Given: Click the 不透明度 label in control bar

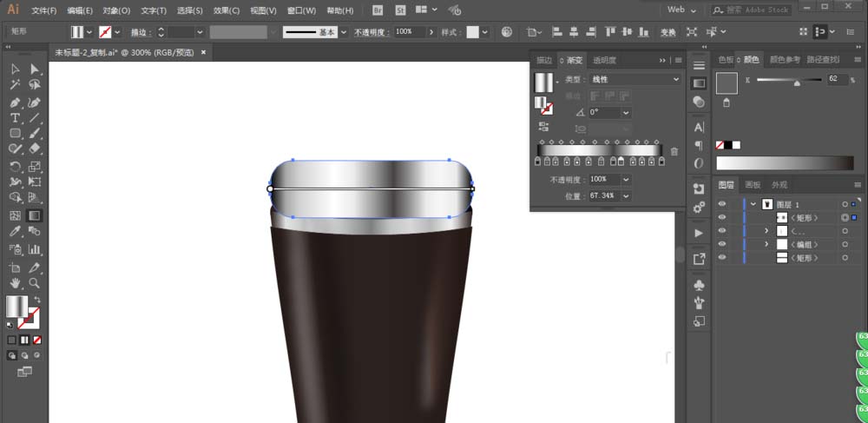Looking at the screenshot, I should click(x=372, y=31).
